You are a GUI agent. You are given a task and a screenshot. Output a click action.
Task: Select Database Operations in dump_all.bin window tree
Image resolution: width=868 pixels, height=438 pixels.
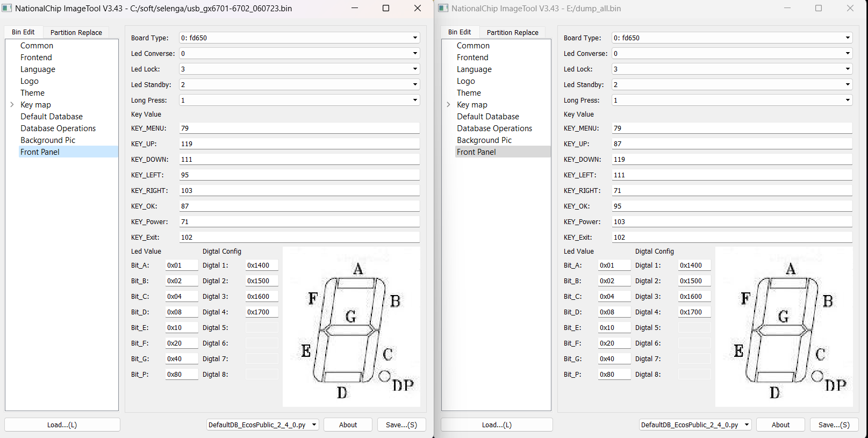(494, 128)
